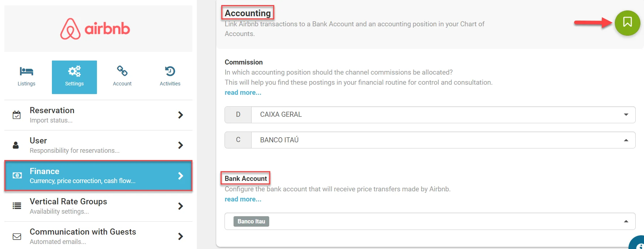Select the Banco Itau tag chip
The height and width of the screenshot is (249, 644).
pyautogui.click(x=251, y=221)
